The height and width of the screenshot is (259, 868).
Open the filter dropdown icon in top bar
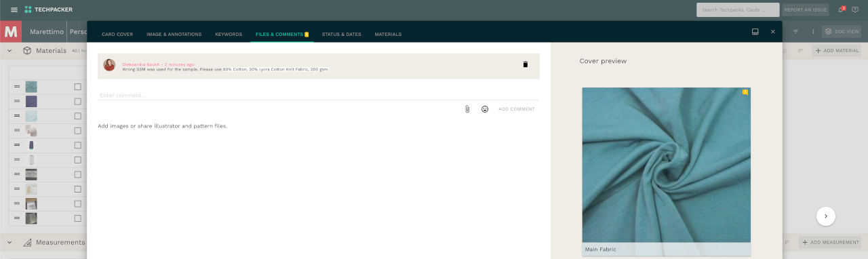(x=795, y=32)
